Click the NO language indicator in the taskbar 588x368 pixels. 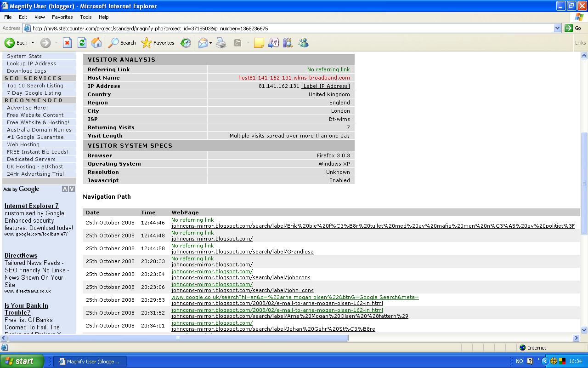tap(519, 361)
